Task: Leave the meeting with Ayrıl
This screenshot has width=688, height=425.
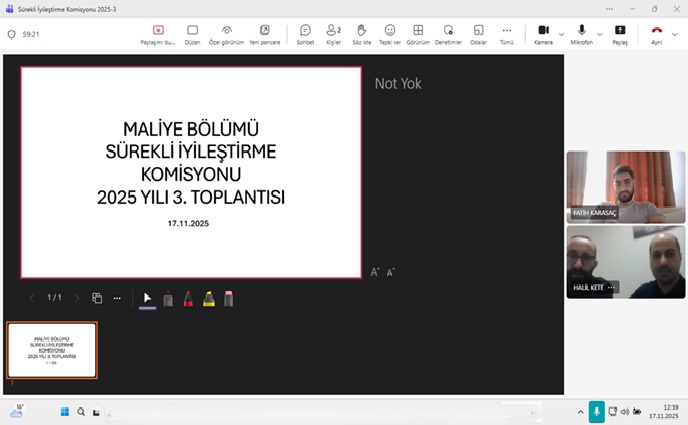Action: click(x=657, y=33)
